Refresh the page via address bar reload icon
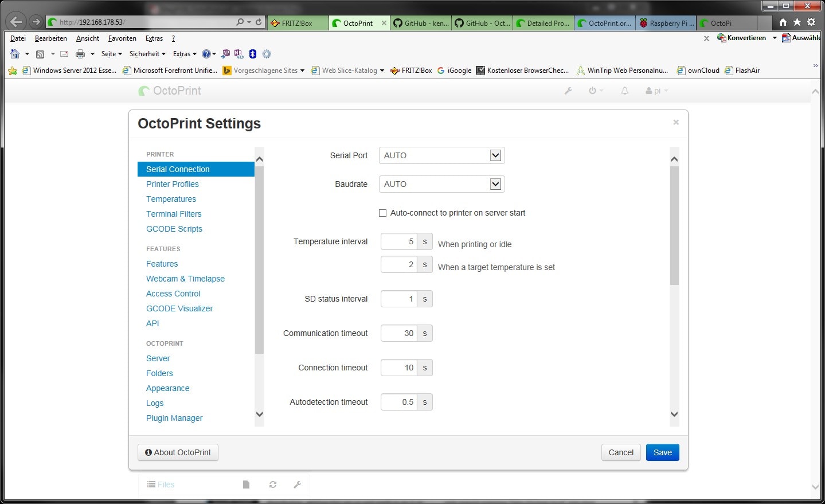 [x=259, y=22]
